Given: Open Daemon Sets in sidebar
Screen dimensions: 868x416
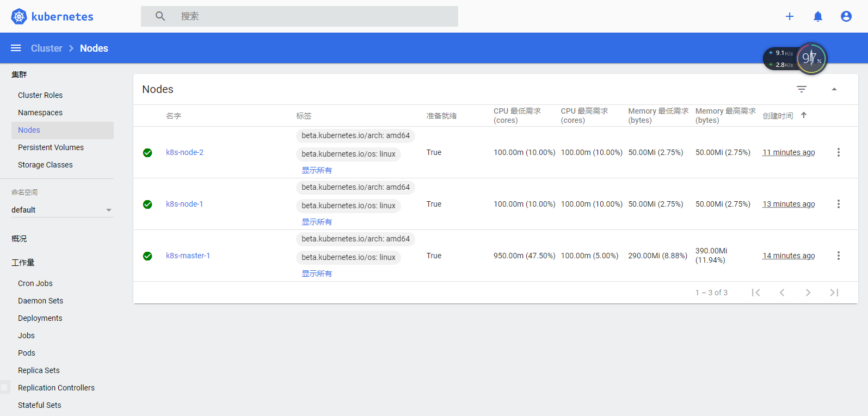Looking at the screenshot, I should point(40,301).
